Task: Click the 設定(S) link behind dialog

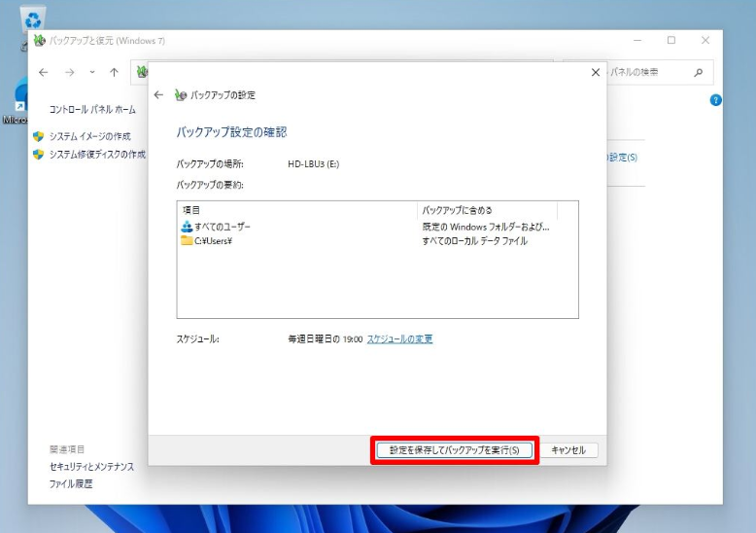Action: click(x=623, y=158)
